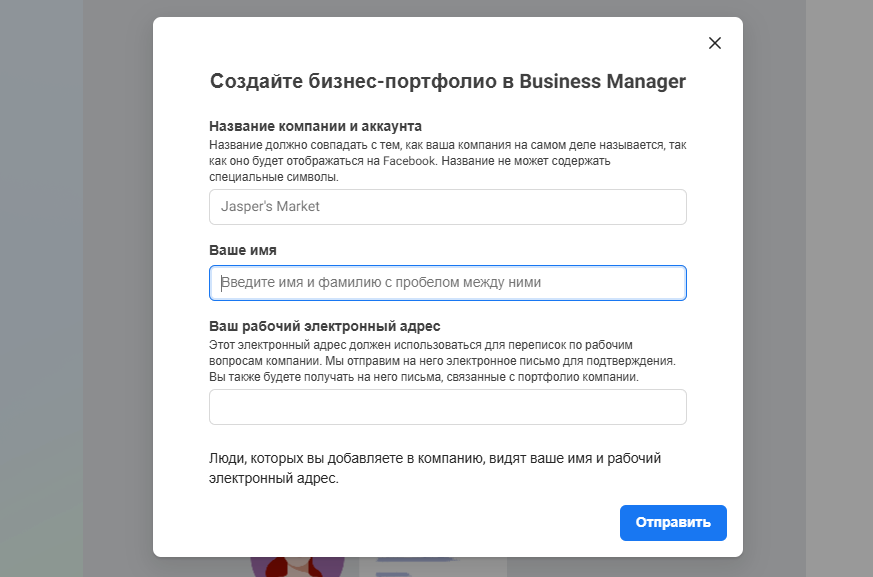This screenshot has width=873, height=577.
Task: Click the "Ваш рабочий электронный адрес" label
Action: point(324,326)
